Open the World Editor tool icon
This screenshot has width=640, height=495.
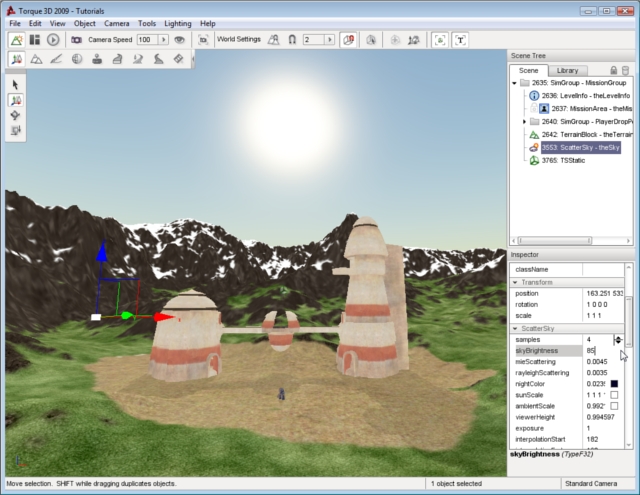17,40
